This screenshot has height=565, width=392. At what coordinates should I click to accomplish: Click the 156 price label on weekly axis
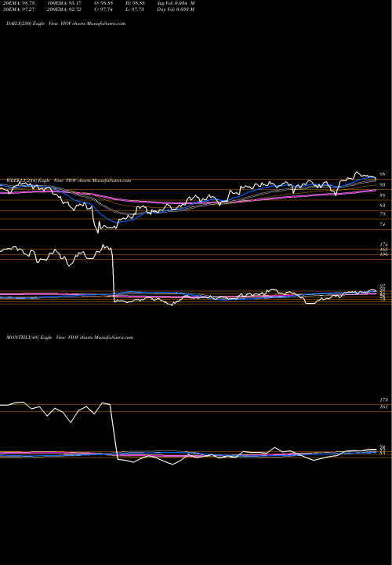click(383, 254)
